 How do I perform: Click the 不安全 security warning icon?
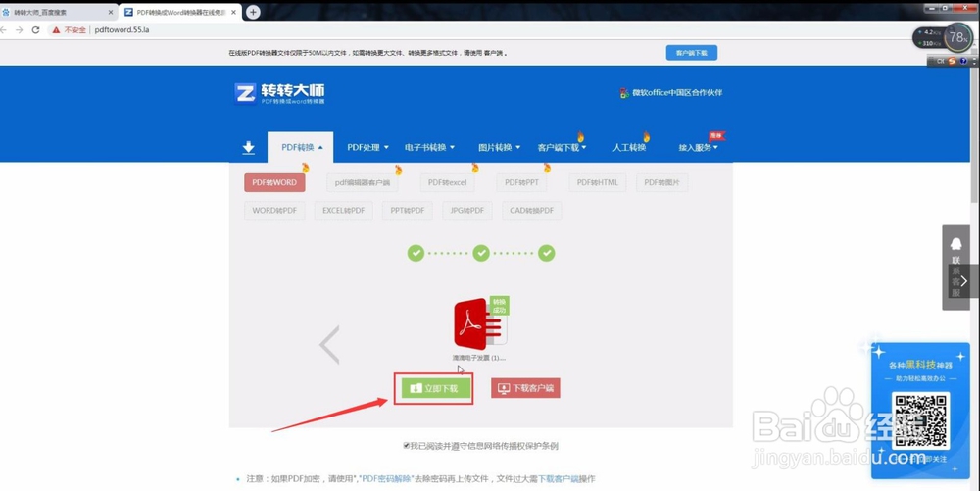point(56,30)
